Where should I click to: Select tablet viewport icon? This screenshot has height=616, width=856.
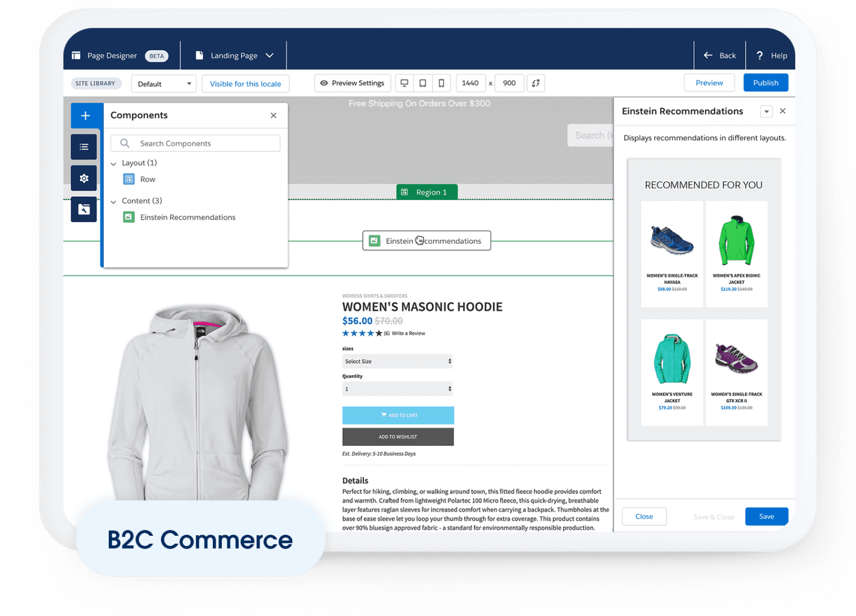tap(423, 83)
